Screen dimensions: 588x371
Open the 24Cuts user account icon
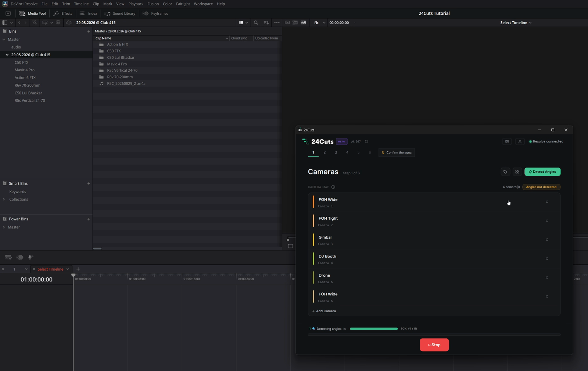tap(520, 141)
